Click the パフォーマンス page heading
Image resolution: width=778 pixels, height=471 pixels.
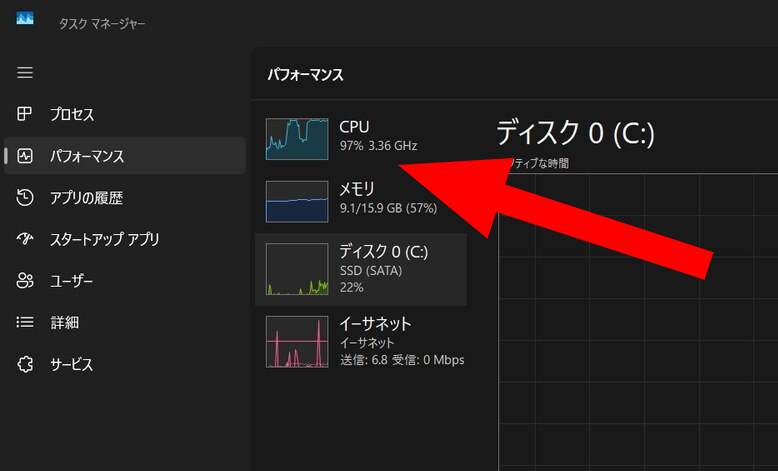305,75
